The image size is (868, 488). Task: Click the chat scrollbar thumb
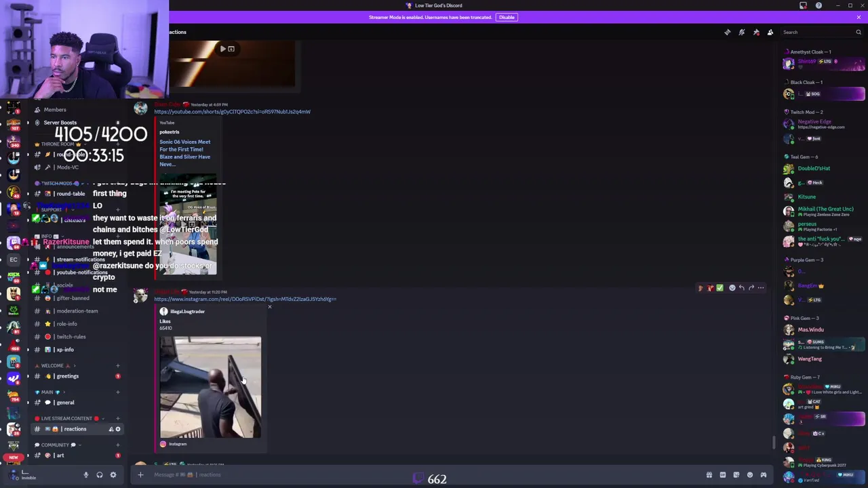[x=774, y=443]
